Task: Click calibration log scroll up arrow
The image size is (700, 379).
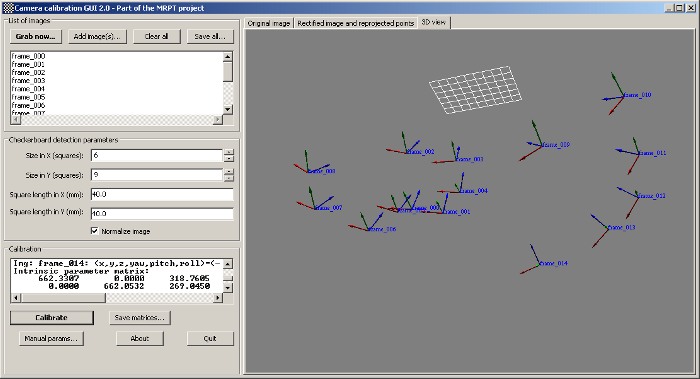Action: (228, 264)
